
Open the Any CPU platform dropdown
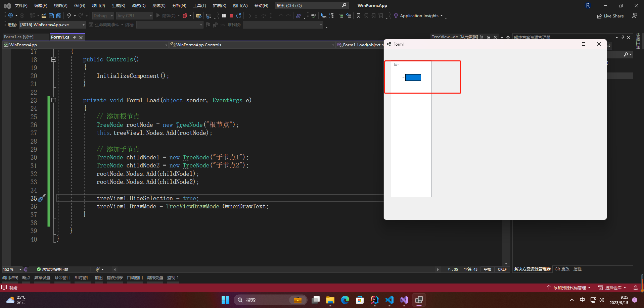pos(134,15)
